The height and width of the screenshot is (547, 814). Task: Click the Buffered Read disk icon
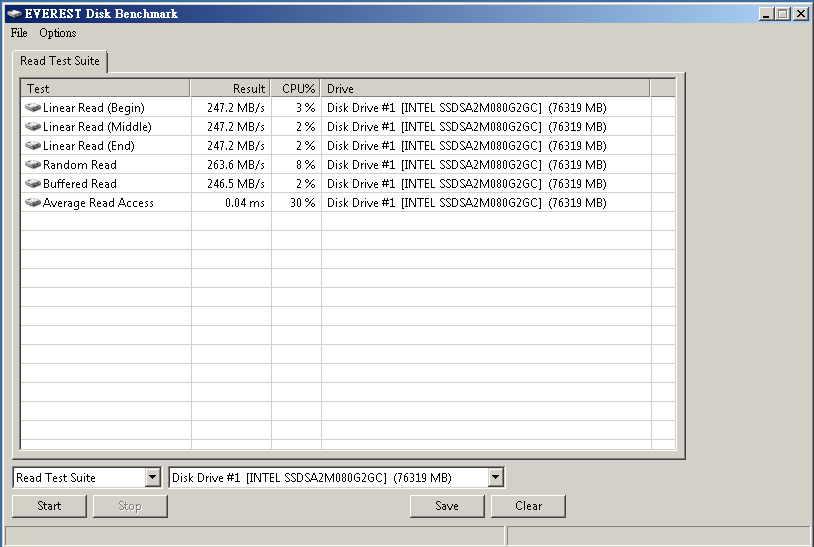pyautogui.click(x=33, y=184)
